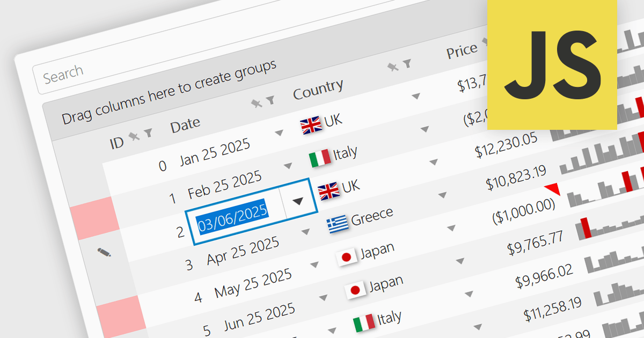The image size is (644, 338).
Task: Open the dropdown arrow after Feb 25 2025
Action: [x=288, y=165]
